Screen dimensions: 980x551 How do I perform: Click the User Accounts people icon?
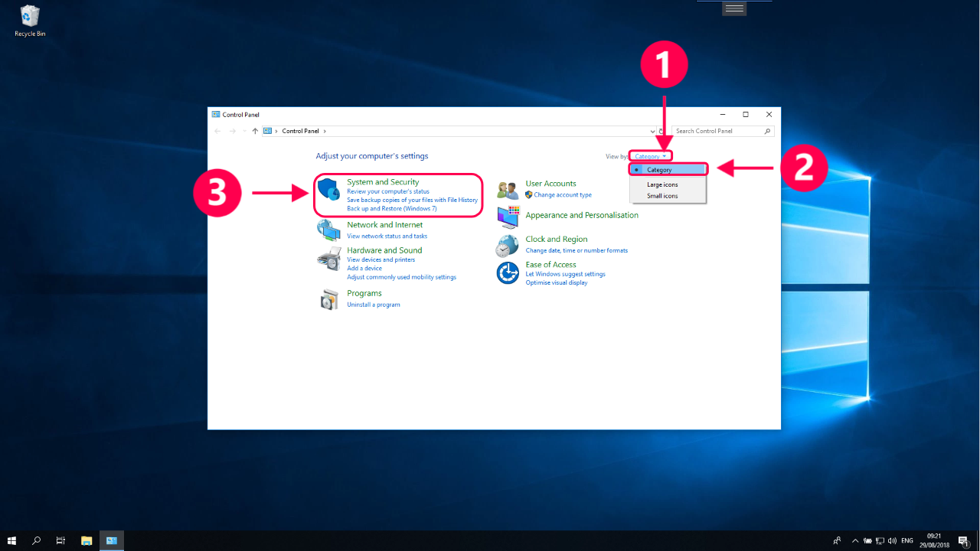click(x=508, y=191)
